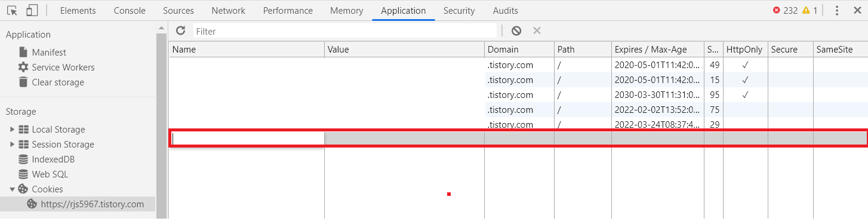The width and height of the screenshot is (868, 221).
Task: Sort cookies by Secure column
Action: (x=790, y=50)
